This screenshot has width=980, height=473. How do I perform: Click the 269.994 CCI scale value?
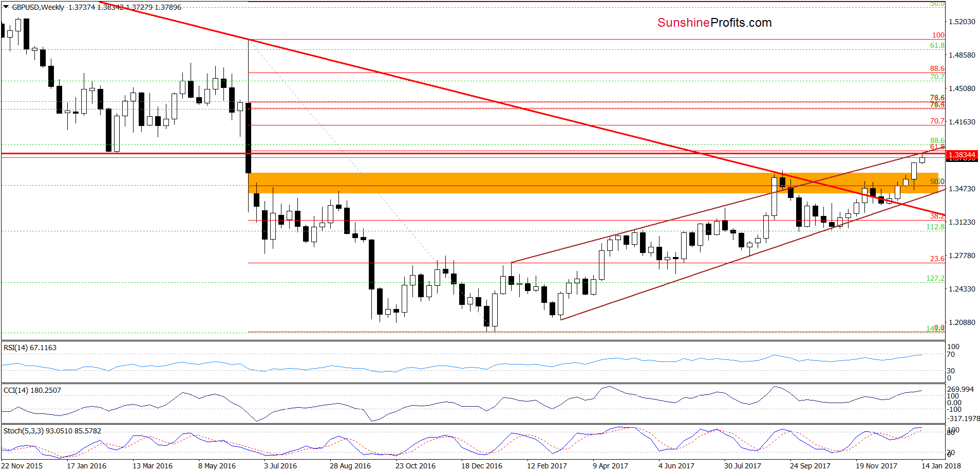(x=960, y=389)
